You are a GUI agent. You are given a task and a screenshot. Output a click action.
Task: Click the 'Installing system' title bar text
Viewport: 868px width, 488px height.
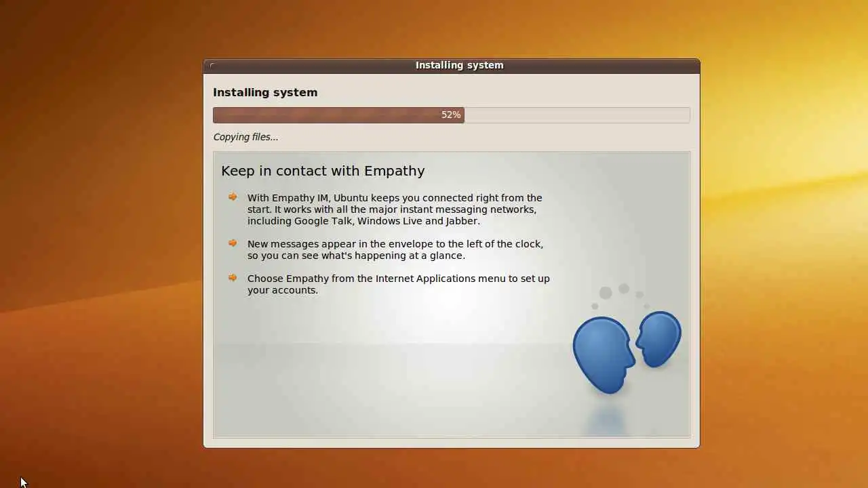[x=459, y=66]
